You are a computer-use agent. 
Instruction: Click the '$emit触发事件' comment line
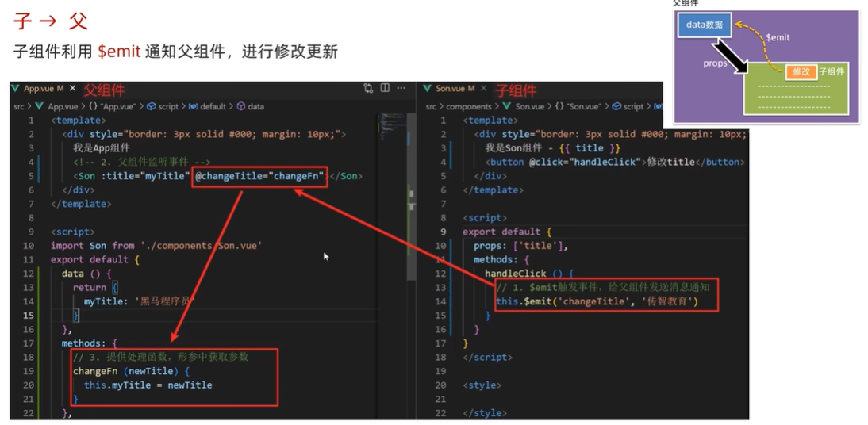point(603,288)
